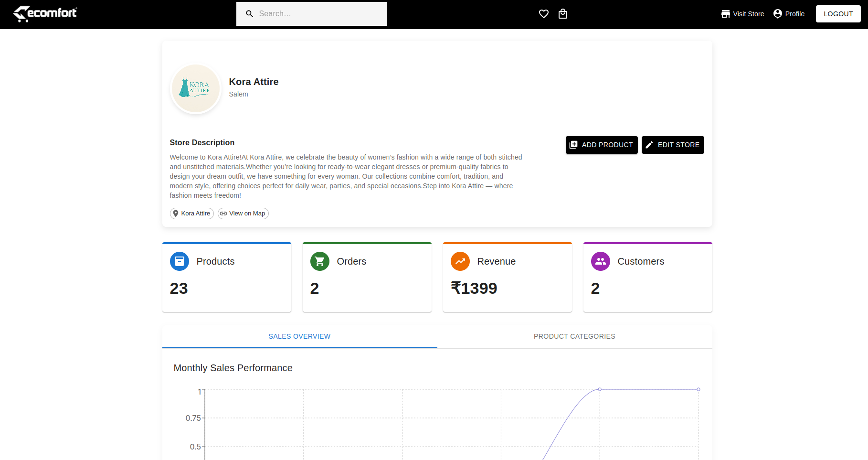Open the View on Map chip
The width and height of the screenshot is (868, 460).
pos(243,214)
